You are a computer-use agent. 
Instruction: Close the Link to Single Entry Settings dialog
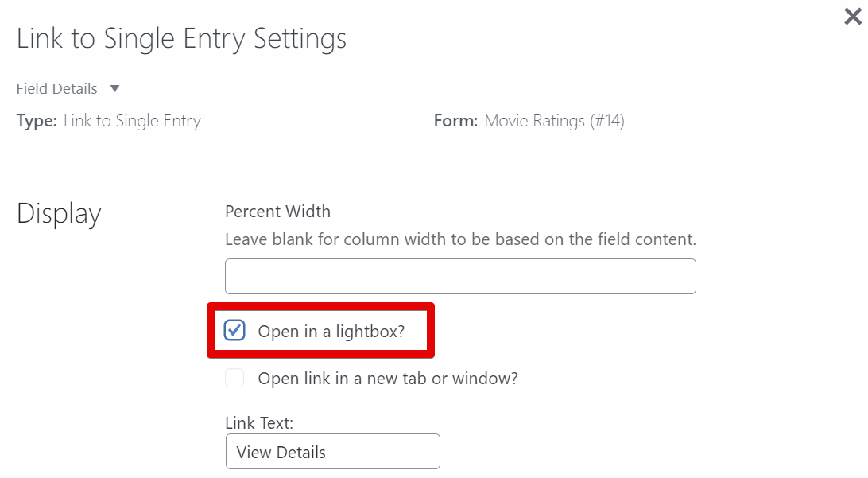point(852,17)
